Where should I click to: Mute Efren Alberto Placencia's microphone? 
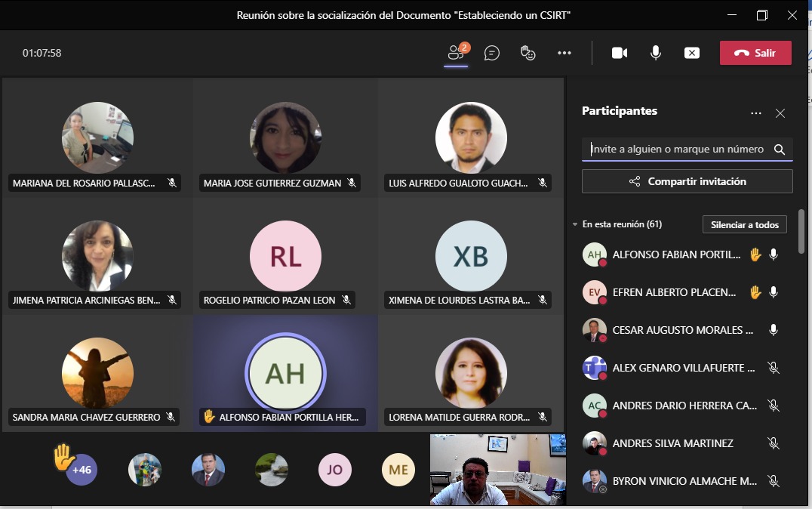click(774, 292)
